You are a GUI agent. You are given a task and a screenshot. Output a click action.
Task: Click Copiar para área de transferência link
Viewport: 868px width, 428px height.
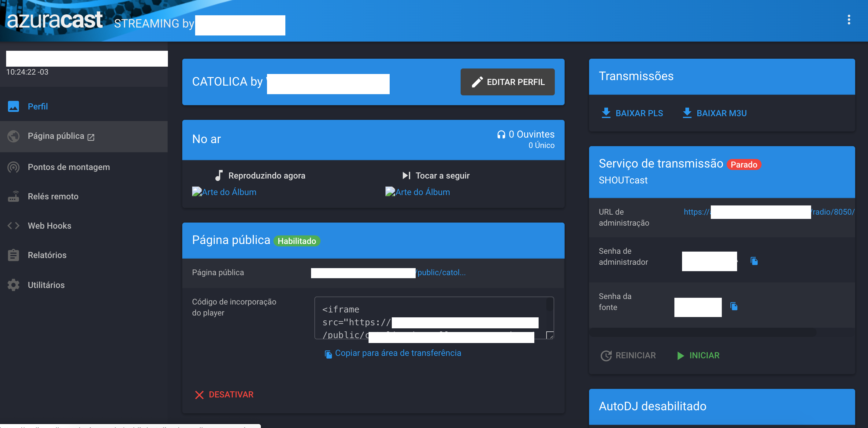(x=393, y=353)
